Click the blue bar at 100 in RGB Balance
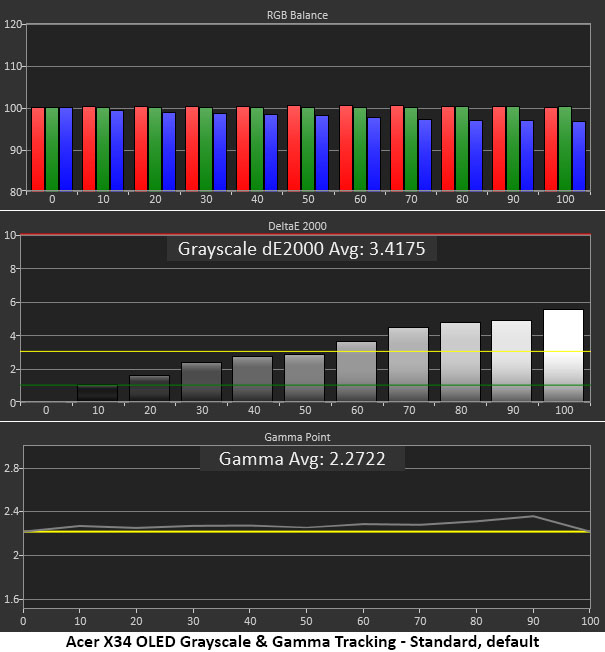 (579, 156)
